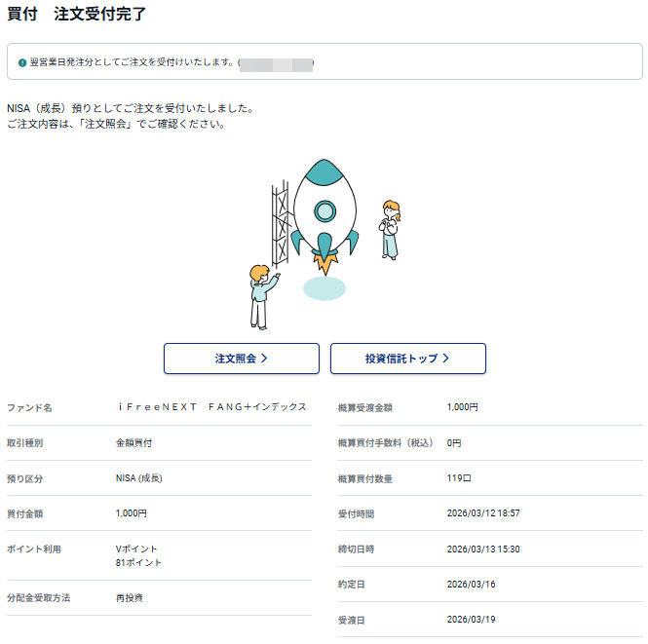Click the 81ポイント points usage value
This screenshot has width=648, height=644.
pos(138,563)
